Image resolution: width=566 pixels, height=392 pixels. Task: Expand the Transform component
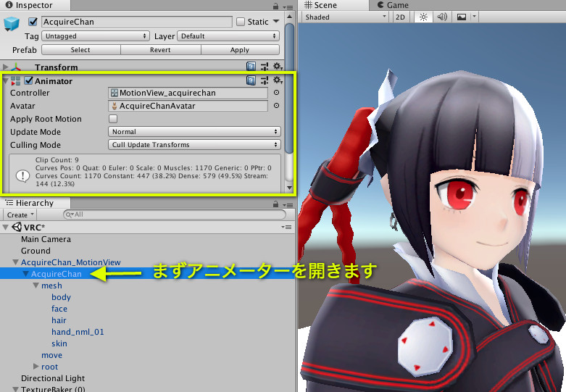[5, 67]
